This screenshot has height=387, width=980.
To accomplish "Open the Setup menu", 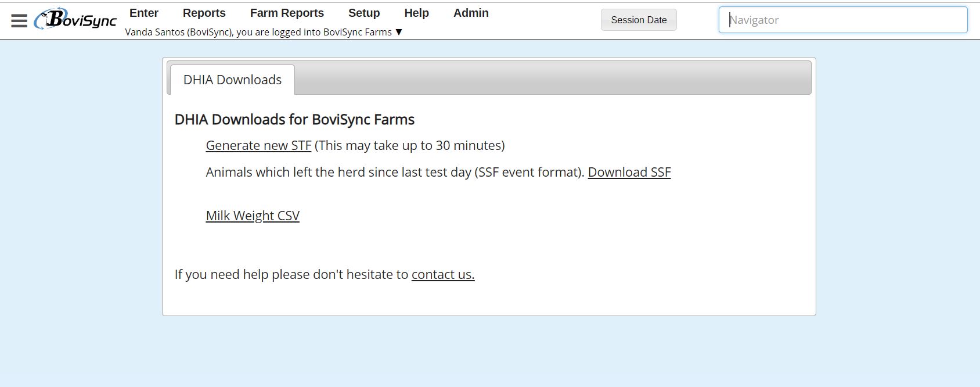I will pos(364,13).
